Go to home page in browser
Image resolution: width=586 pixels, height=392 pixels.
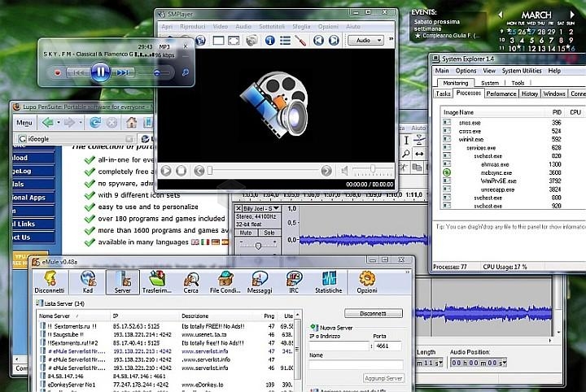(131, 123)
